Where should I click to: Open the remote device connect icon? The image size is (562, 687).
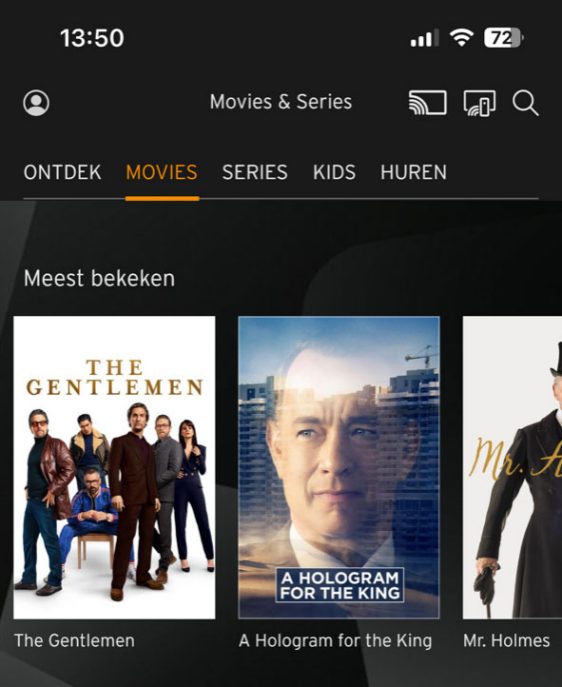tap(480, 103)
